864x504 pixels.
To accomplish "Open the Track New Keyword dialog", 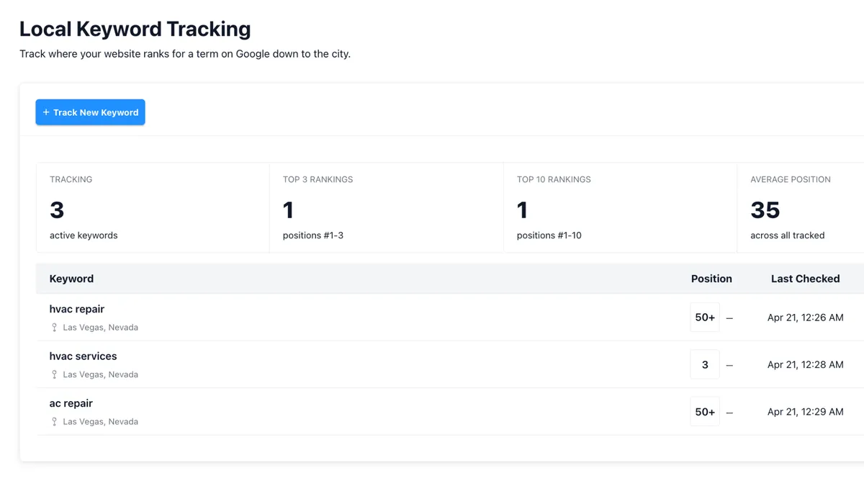I will pyautogui.click(x=90, y=112).
